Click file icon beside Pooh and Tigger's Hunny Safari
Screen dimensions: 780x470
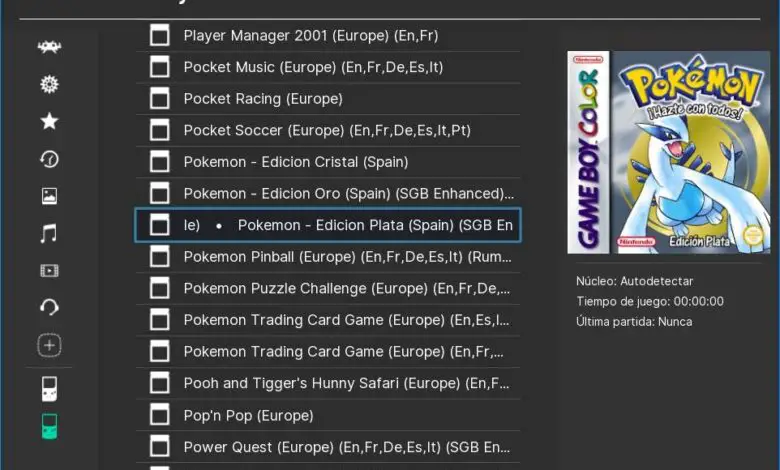pyautogui.click(x=160, y=383)
